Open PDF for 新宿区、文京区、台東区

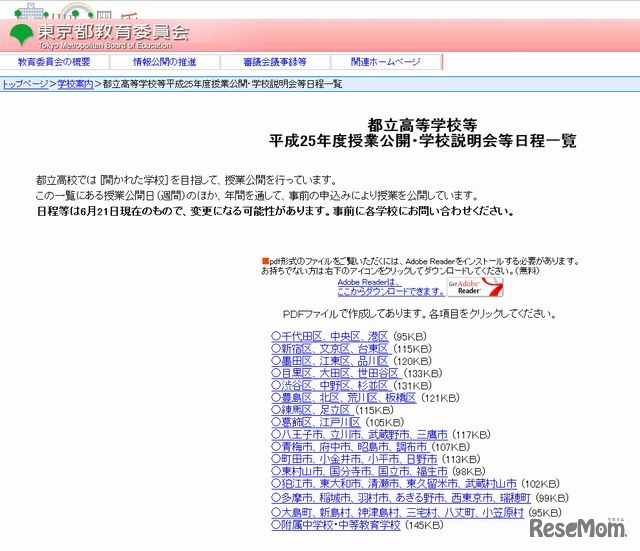tap(329, 349)
